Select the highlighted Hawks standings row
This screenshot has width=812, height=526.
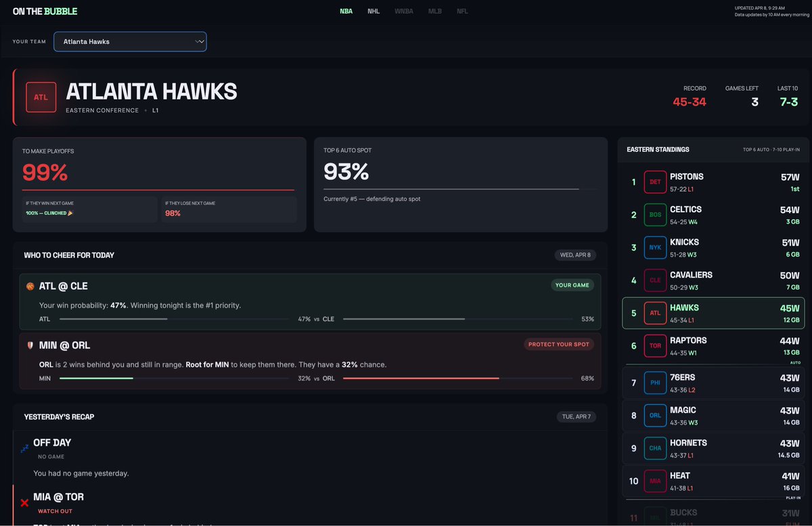click(x=713, y=313)
